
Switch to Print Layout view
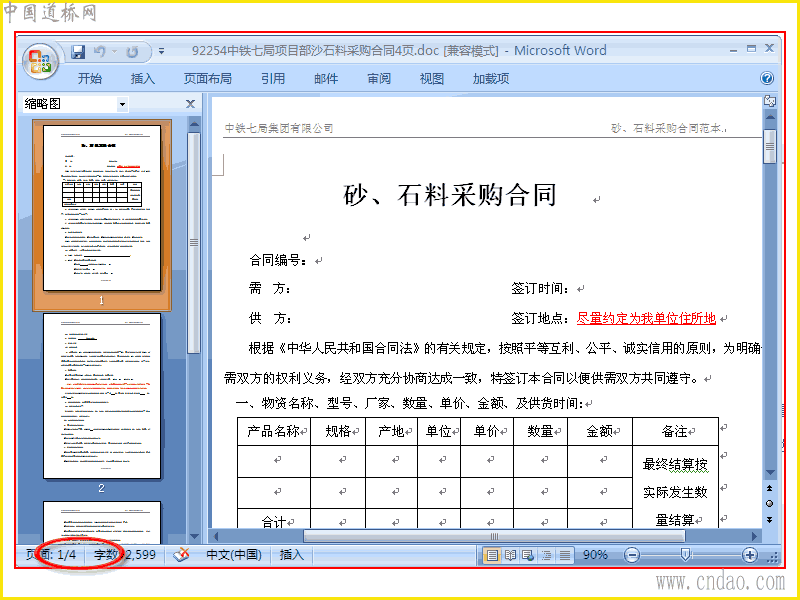491,555
